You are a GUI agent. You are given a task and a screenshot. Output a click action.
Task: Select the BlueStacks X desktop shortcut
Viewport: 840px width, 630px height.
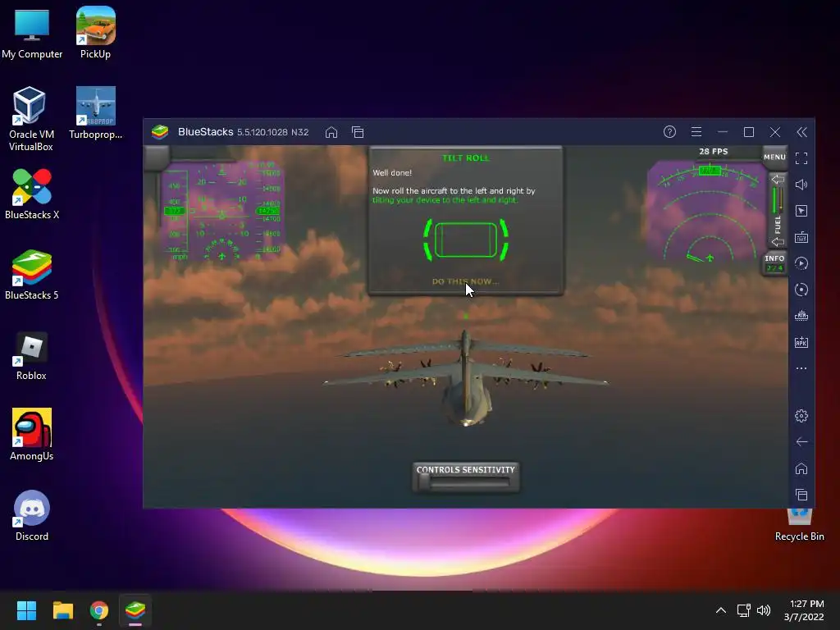pos(32,194)
